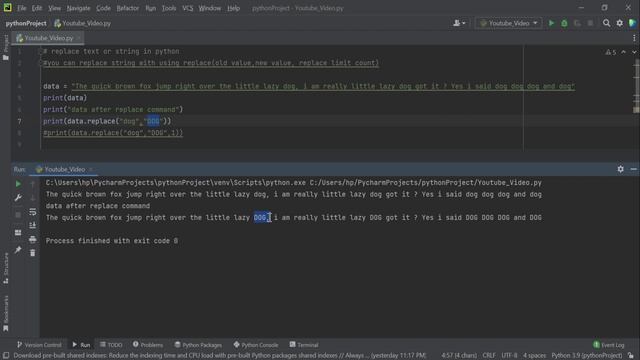This screenshot has height=360, width=640.
Task: Open the File menu
Action: point(22,8)
